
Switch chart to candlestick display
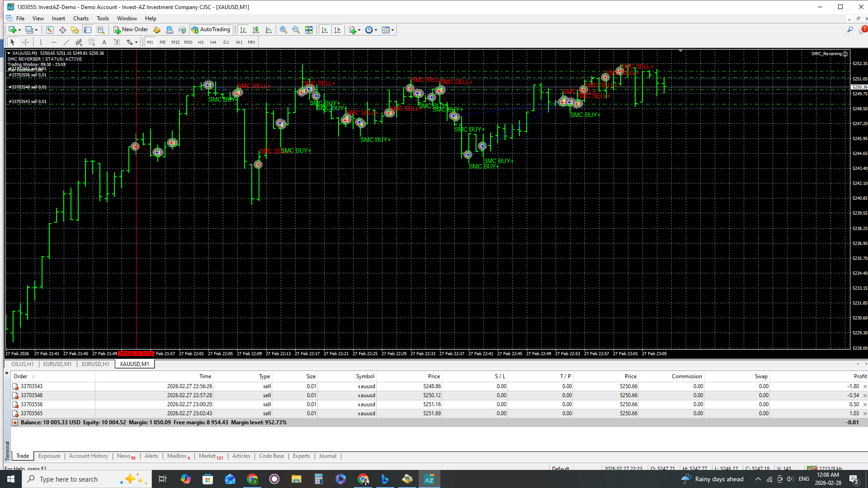pyautogui.click(x=256, y=30)
